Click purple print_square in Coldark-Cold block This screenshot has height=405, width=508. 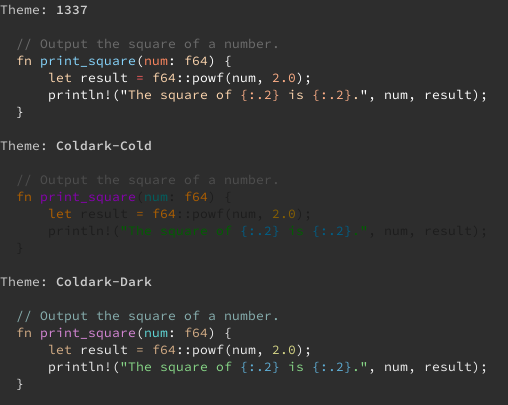[x=88, y=197]
